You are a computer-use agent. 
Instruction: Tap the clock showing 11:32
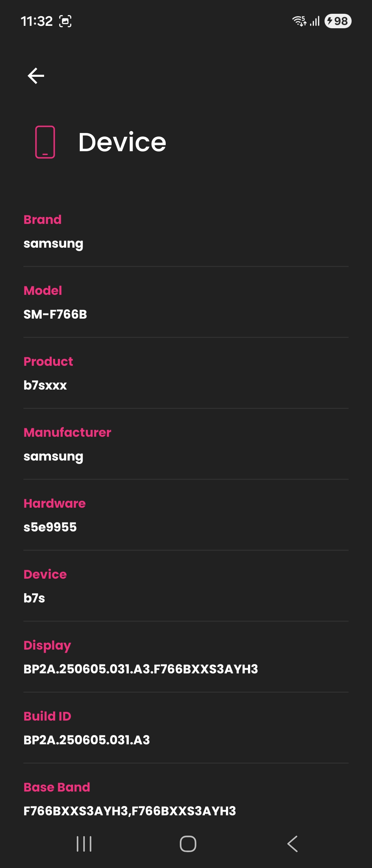pos(37,21)
